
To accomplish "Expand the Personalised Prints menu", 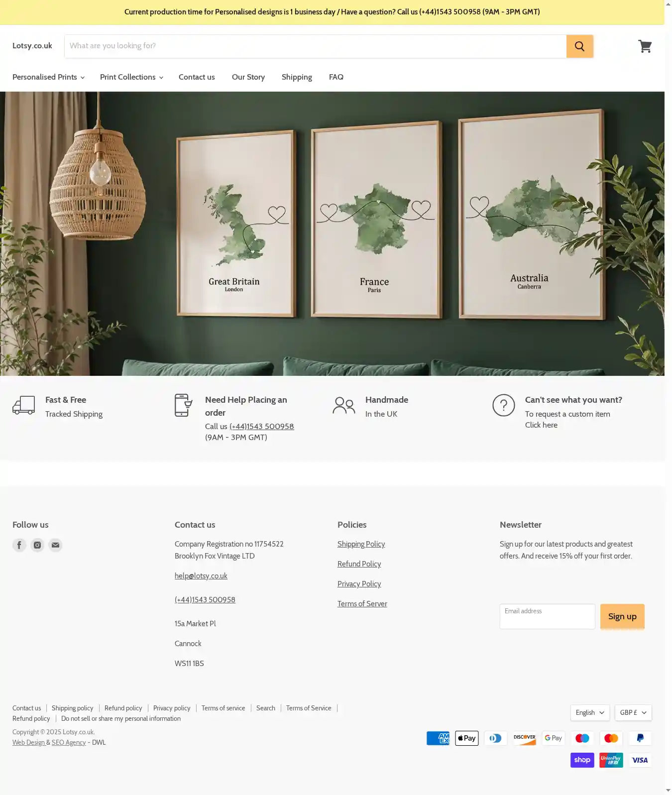I will point(48,77).
